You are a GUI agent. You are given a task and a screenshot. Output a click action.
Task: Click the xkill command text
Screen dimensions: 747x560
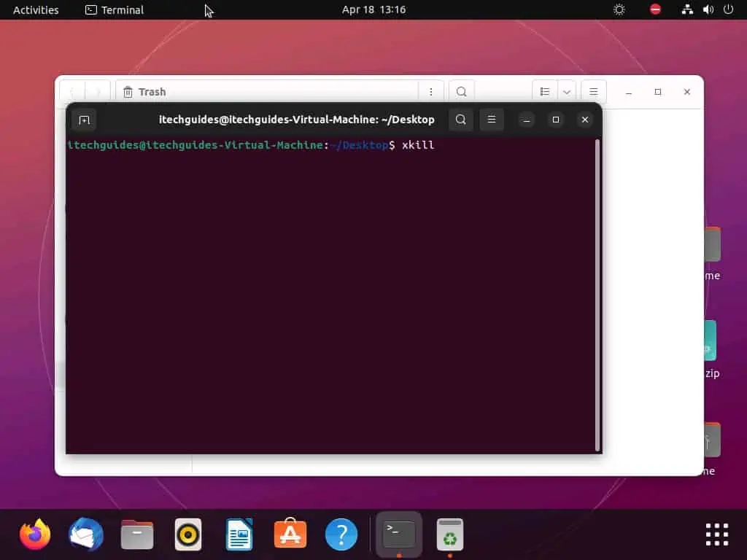click(418, 145)
